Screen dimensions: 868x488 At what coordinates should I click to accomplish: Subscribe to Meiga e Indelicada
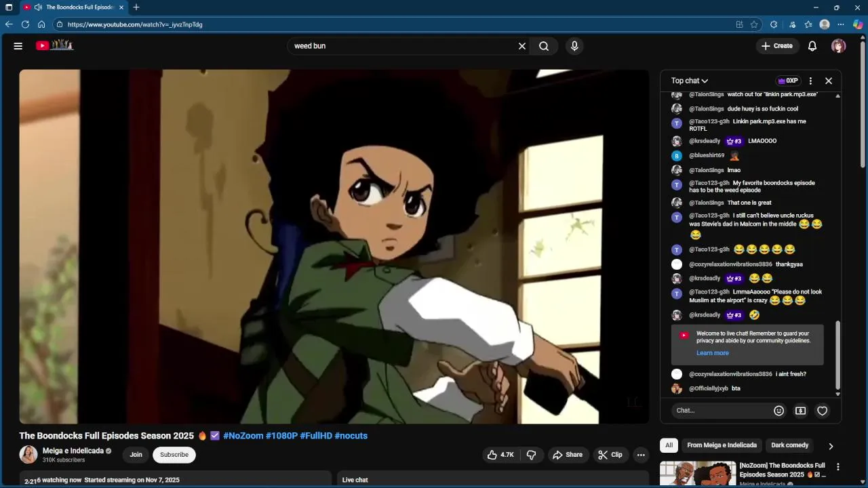pos(174,455)
